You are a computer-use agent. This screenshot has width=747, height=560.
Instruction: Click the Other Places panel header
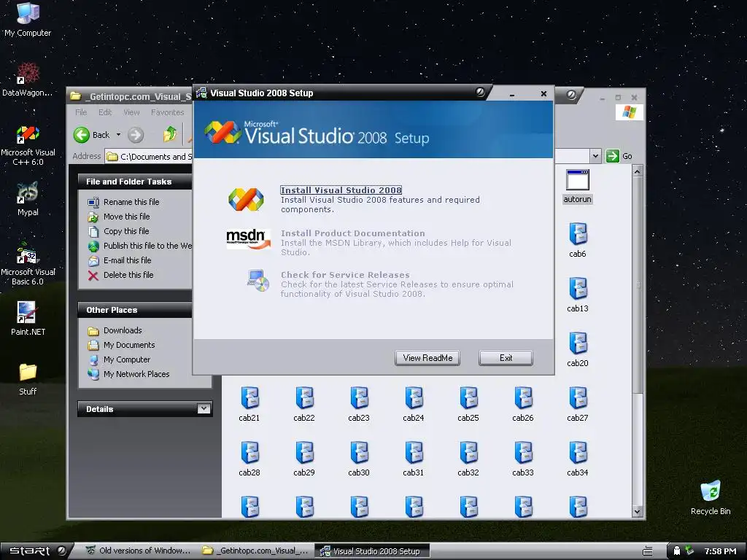[135, 310]
